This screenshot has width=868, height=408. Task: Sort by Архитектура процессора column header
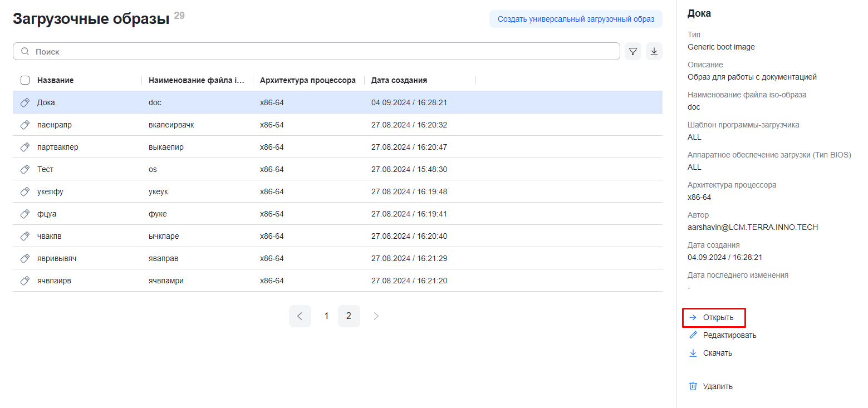tap(307, 80)
